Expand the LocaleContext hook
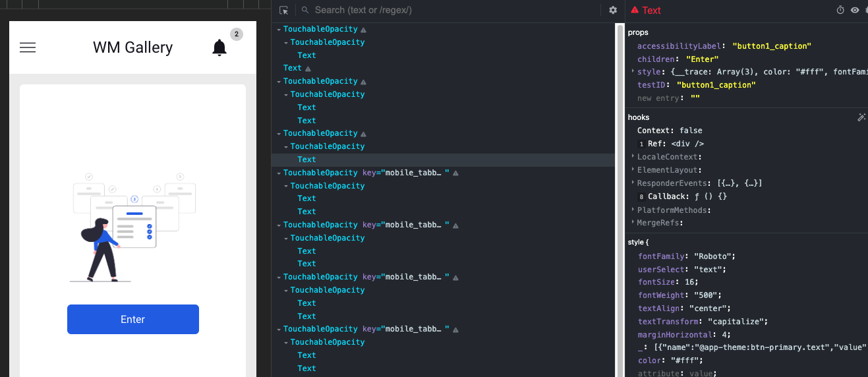The height and width of the screenshot is (377, 868). click(x=633, y=157)
